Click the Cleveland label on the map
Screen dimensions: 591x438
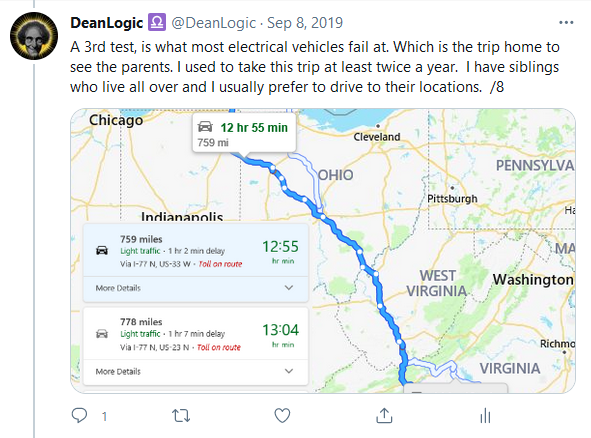377,137
